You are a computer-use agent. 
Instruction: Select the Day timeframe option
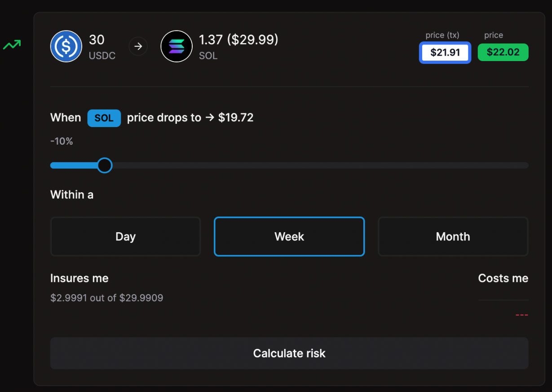(125, 237)
